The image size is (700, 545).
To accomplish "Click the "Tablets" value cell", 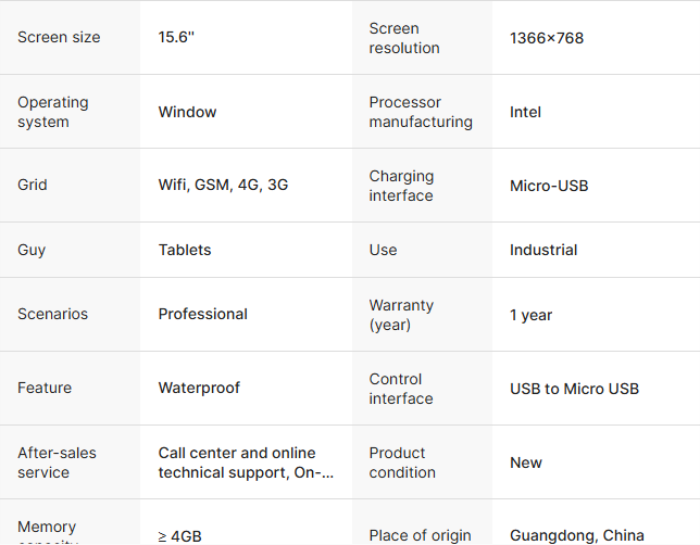I will [x=184, y=250].
